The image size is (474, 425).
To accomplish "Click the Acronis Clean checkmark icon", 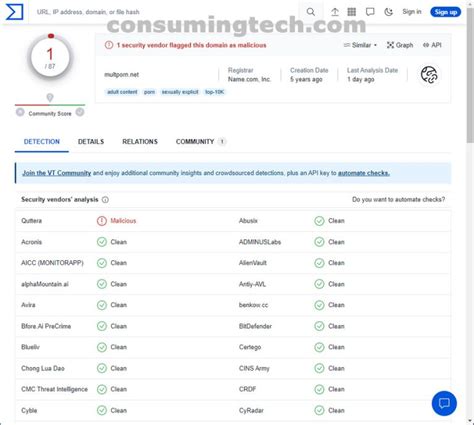I will [x=102, y=242].
